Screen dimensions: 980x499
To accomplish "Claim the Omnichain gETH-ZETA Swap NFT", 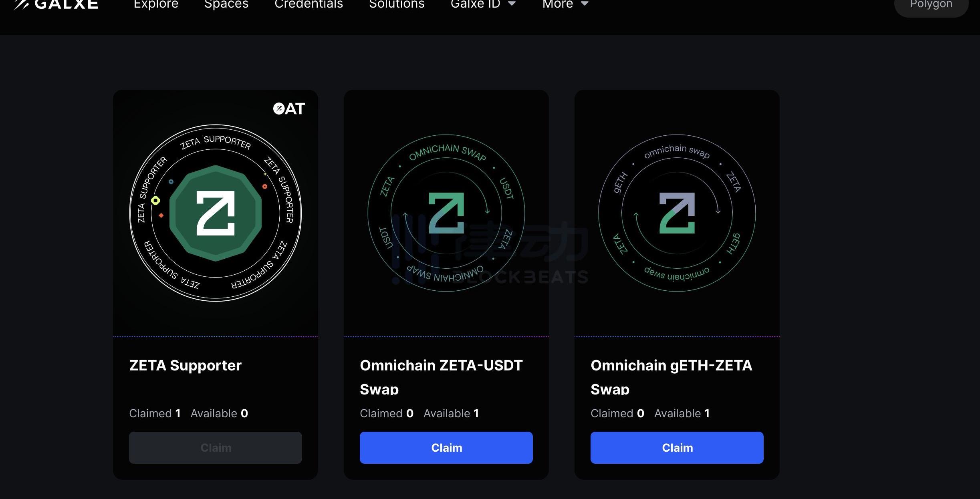I will tap(677, 448).
